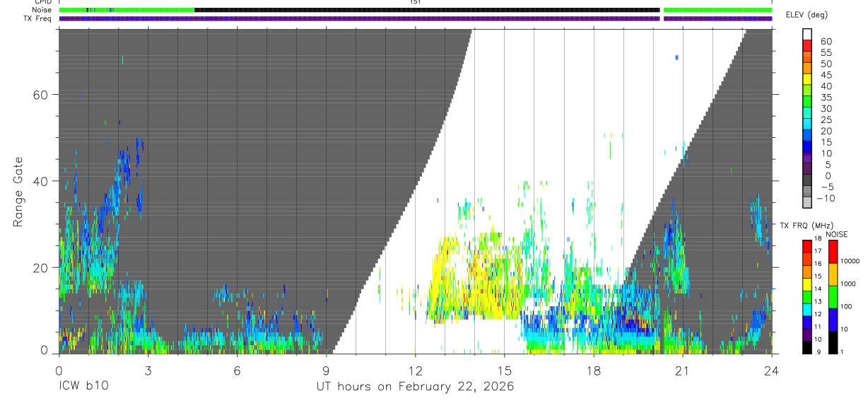Click the 21 UT hour axis label

(x=683, y=371)
